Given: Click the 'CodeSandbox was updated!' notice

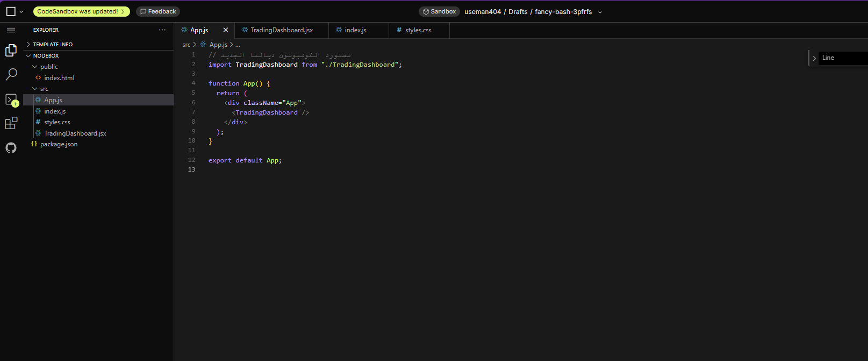Looking at the screenshot, I should click(x=81, y=11).
